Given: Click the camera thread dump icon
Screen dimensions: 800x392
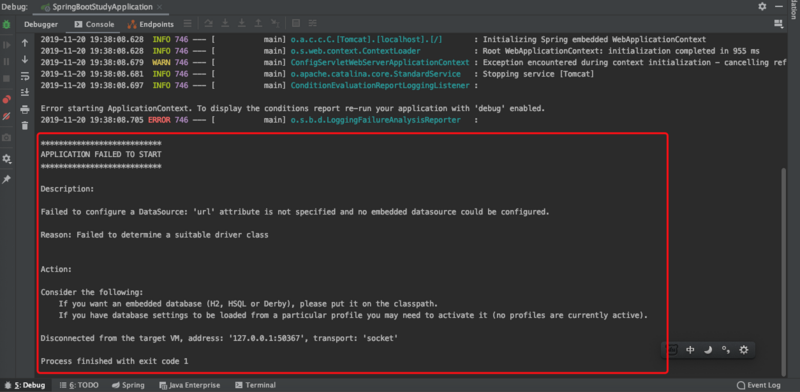Looking at the screenshot, I should pyautogui.click(x=7, y=137).
